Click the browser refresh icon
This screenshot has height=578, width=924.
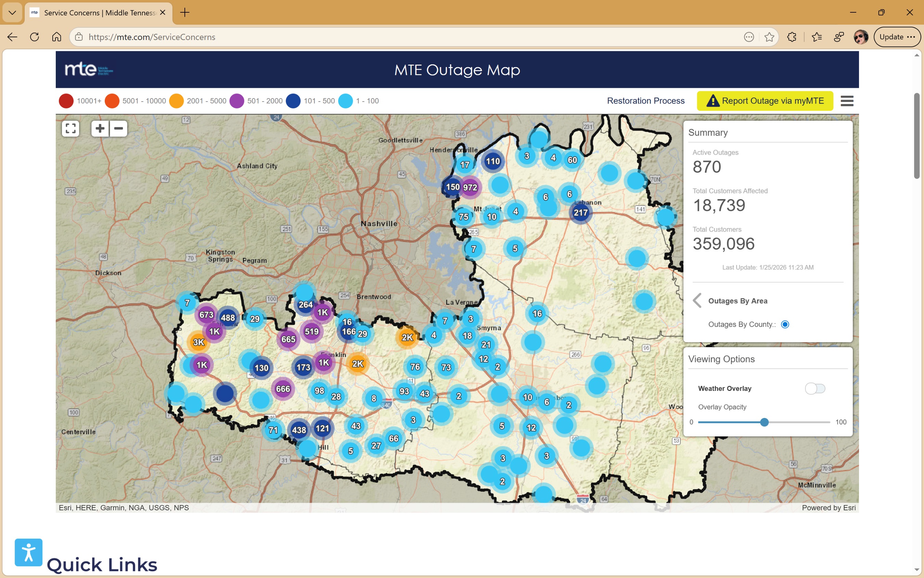(35, 37)
